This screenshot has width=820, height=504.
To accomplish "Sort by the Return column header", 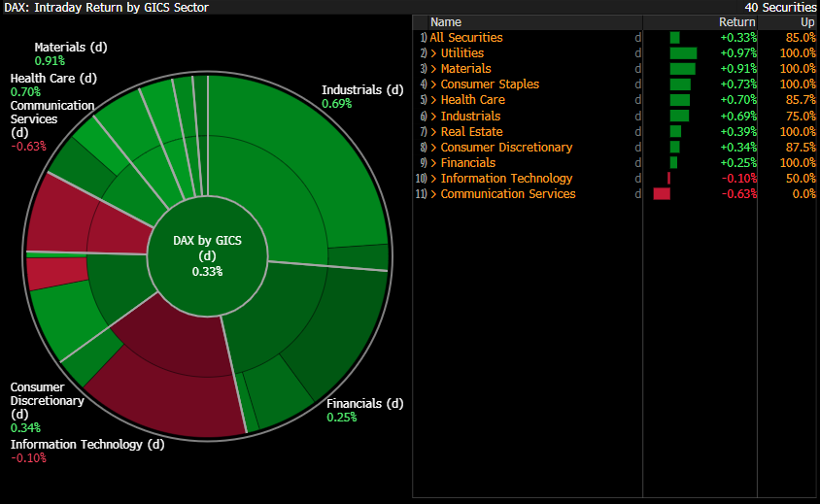I will point(736,22).
